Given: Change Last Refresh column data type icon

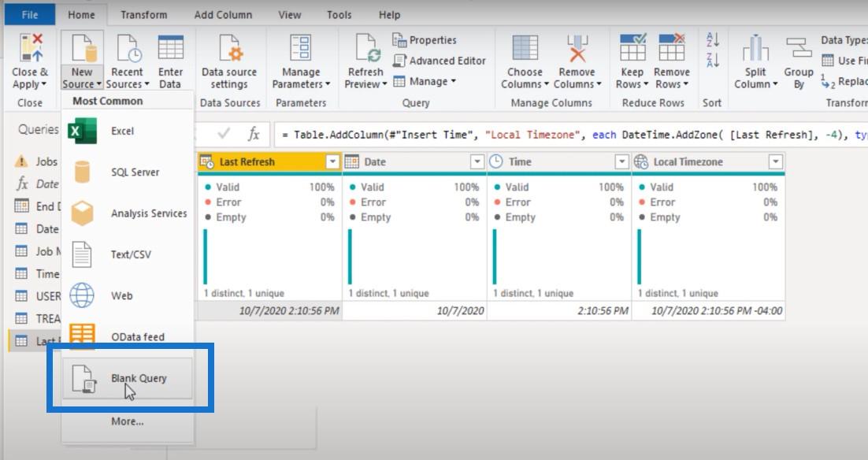Looking at the screenshot, I should point(207,161).
